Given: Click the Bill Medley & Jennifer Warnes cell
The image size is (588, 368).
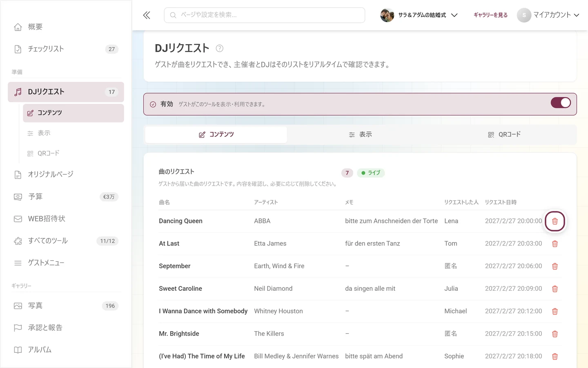Looking at the screenshot, I should point(296,356).
